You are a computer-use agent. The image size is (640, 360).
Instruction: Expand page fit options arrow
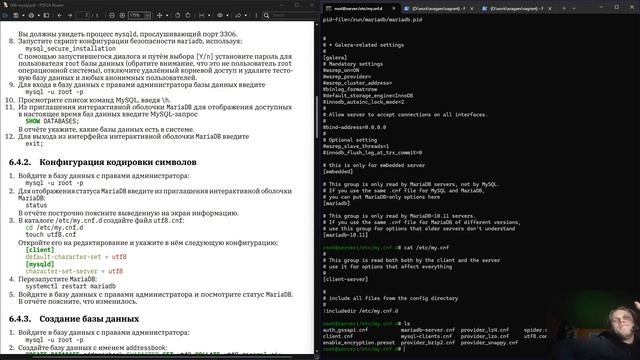point(209,15)
